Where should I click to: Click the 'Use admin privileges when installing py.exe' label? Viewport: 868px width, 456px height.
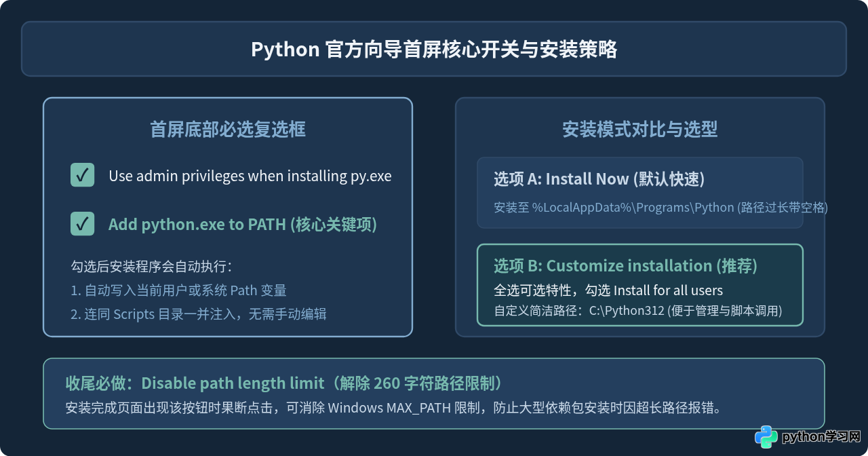250,176
